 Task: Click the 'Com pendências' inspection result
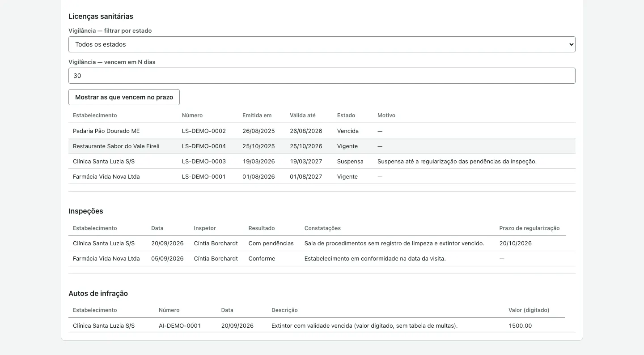[x=271, y=244]
